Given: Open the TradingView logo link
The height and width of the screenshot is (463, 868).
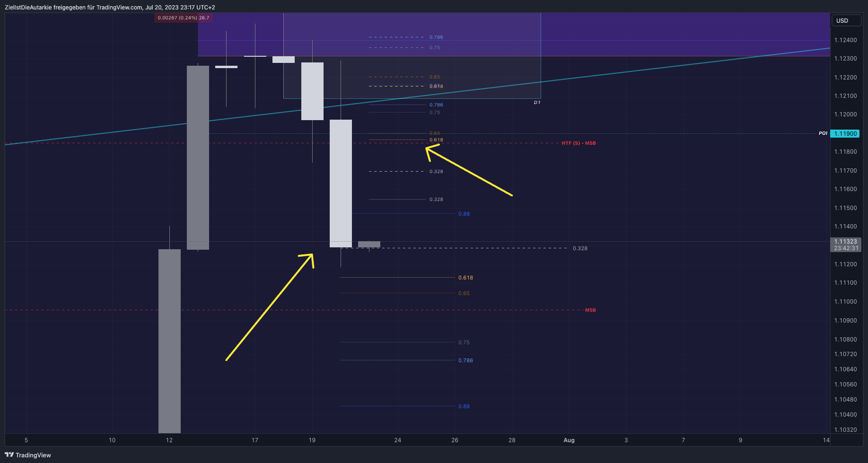Looking at the screenshot, I should [28, 455].
